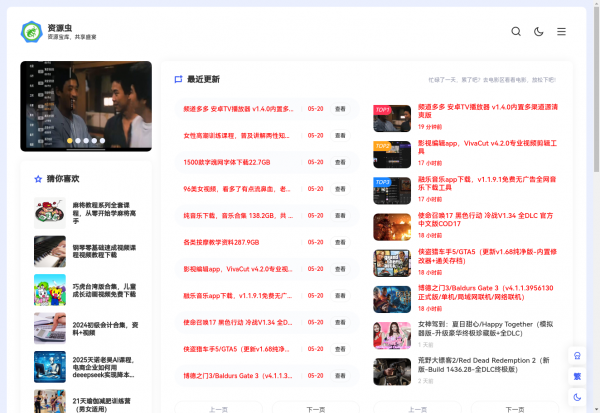Open the banner carousel movie image

click(x=86, y=105)
